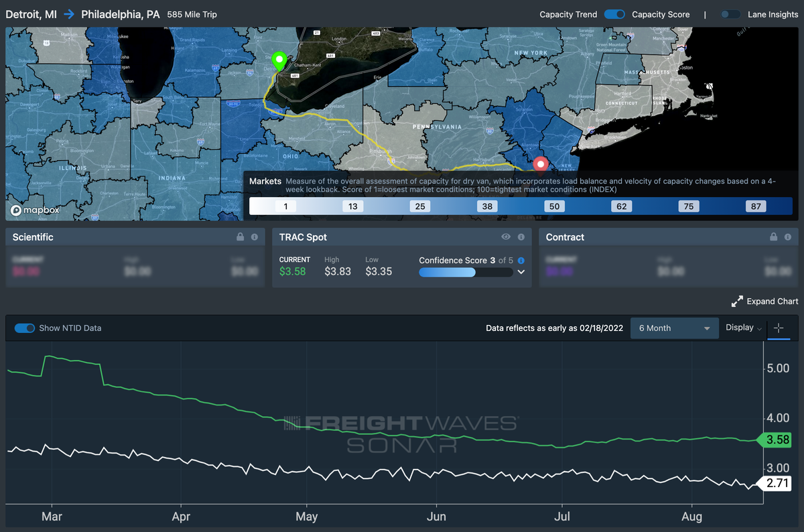Image resolution: width=804 pixels, height=532 pixels.
Task: Click INDIANA label on map
Action: click(x=172, y=178)
